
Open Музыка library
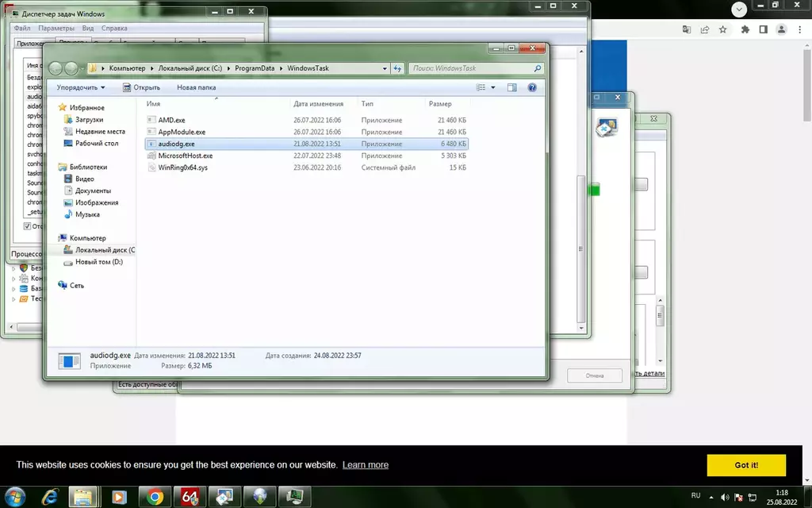tap(87, 214)
